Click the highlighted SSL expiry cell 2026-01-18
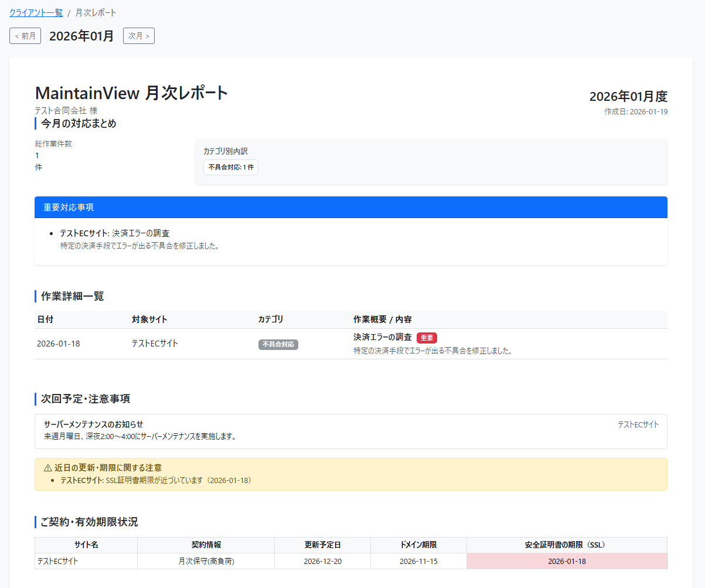The image size is (705, 588). pyautogui.click(x=566, y=561)
